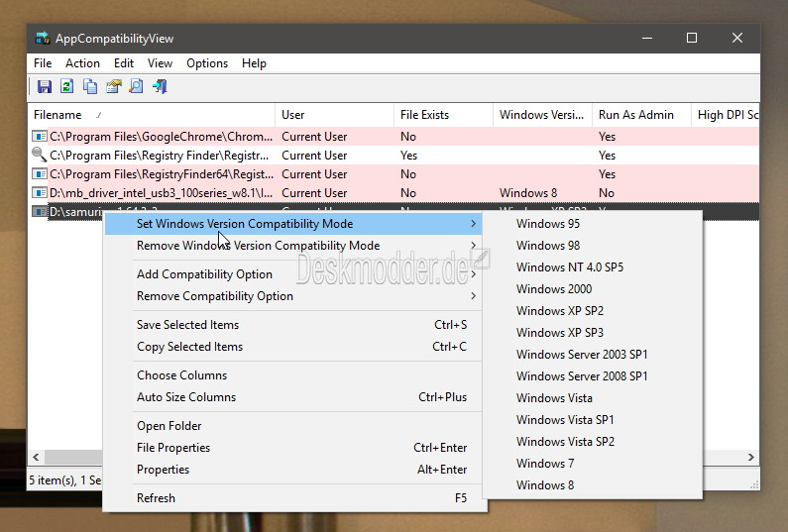Select row D:\mb_driver_intel_usb3_100series_w8.1
The image size is (788, 532).
point(394,193)
